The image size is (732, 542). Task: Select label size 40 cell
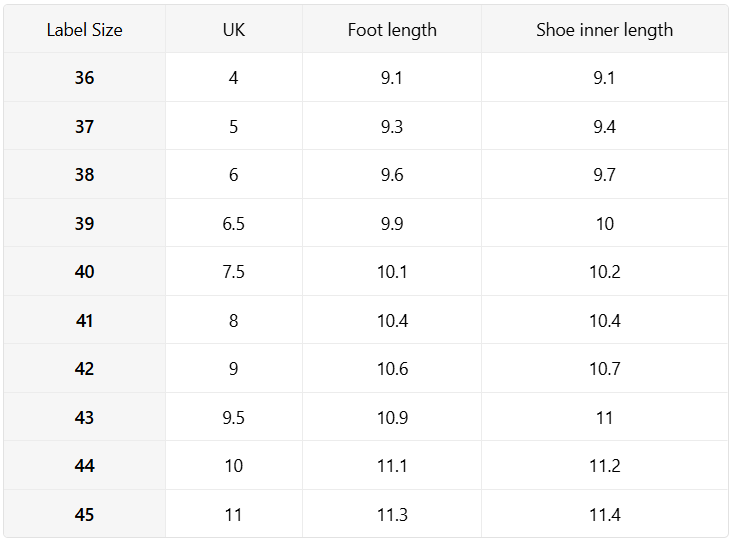pos(84,272)
